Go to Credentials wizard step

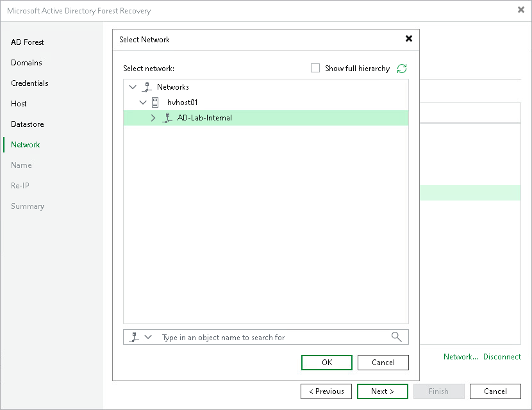click(29, 83)
